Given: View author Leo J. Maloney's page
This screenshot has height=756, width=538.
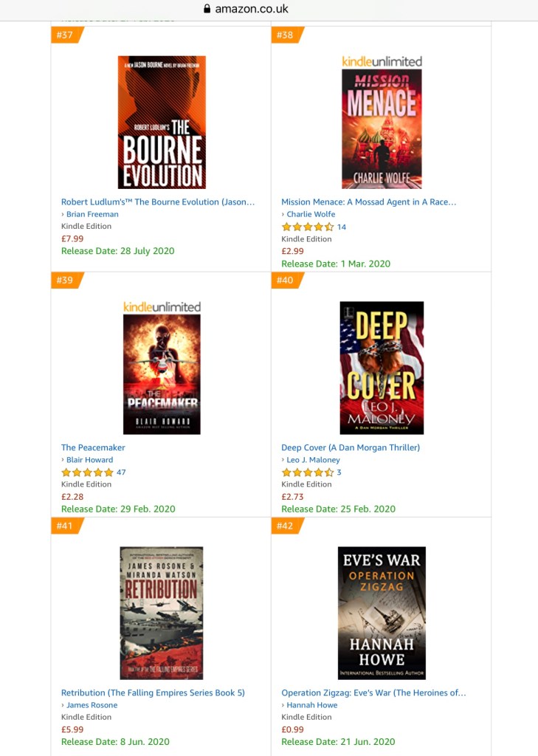Looking at the screenshot, I should coord(313,460).
